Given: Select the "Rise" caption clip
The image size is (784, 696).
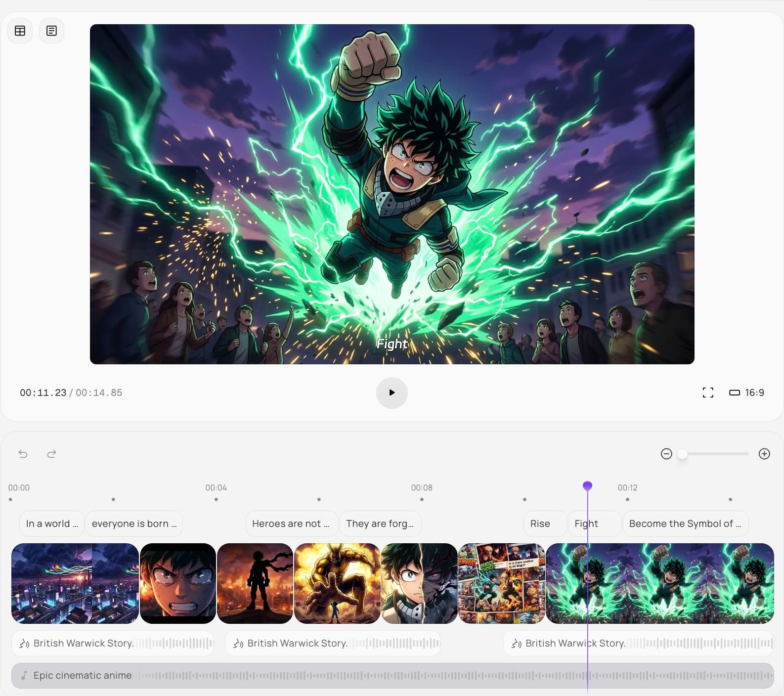Looking at the screenshot, I should point(540,523).
